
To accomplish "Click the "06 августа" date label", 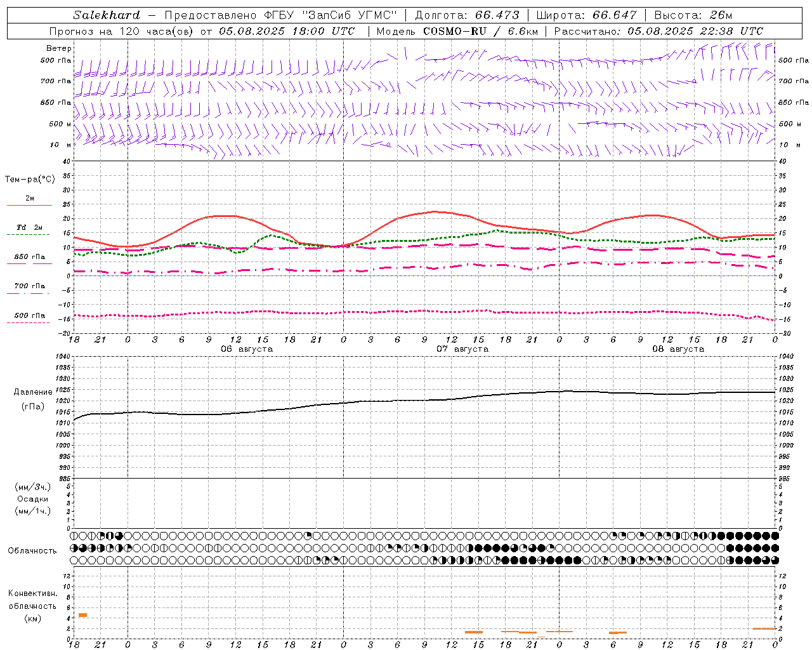I will 247,349.
